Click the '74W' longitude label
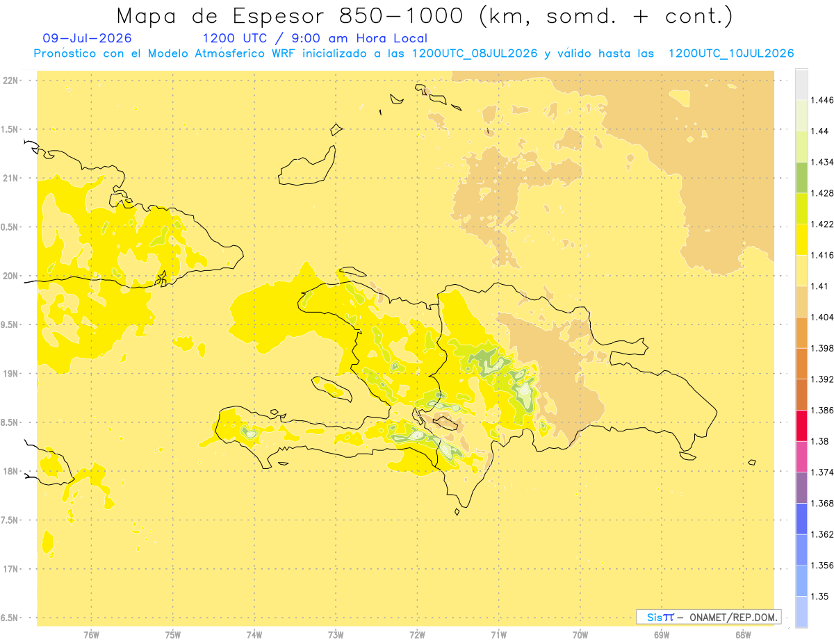 pyautogui.click(x=254, y=635)
